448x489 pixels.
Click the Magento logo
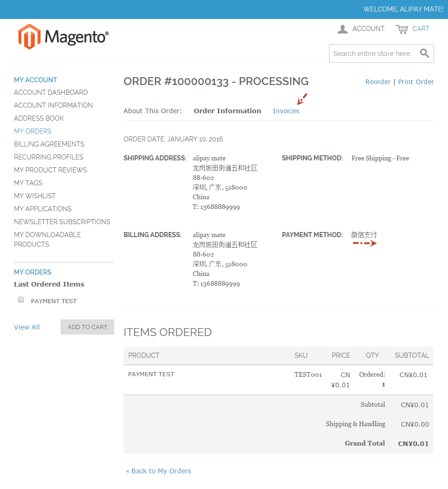click(63, 37)
